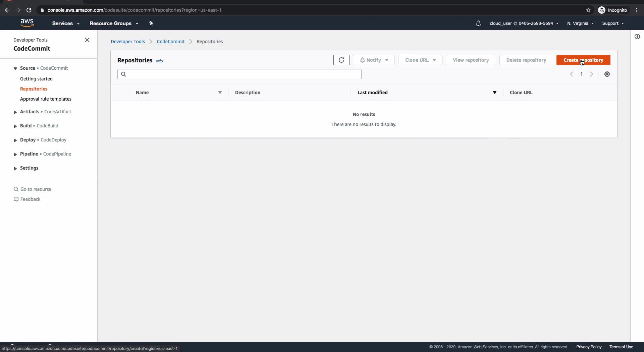Close the Developer Tools side panel
644x352 pixels.
point(87,40)
